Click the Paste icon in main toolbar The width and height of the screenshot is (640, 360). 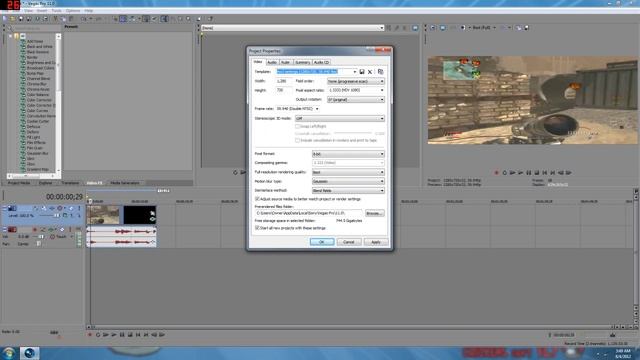71,19
